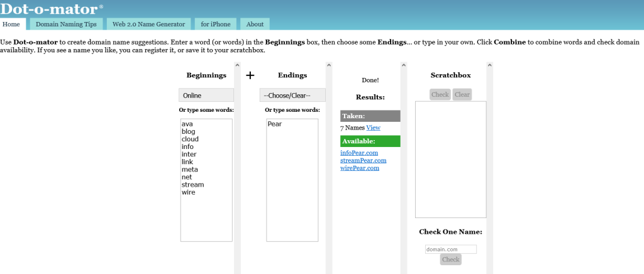644x274 pixels.
Task: Open the wirePear.com link
Action: click(360, 168)
